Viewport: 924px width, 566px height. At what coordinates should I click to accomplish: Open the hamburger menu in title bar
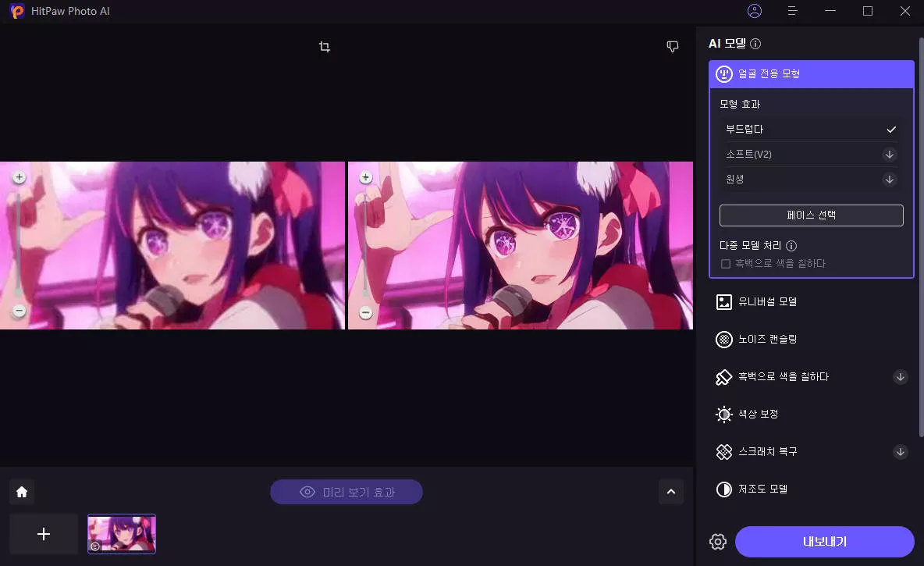pos(792,11)
